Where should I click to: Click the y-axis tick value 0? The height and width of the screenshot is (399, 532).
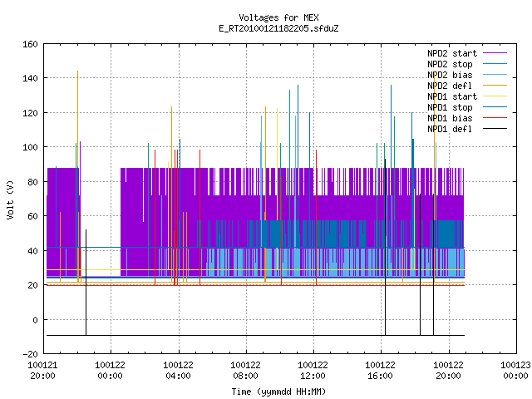tap(35, 319)
